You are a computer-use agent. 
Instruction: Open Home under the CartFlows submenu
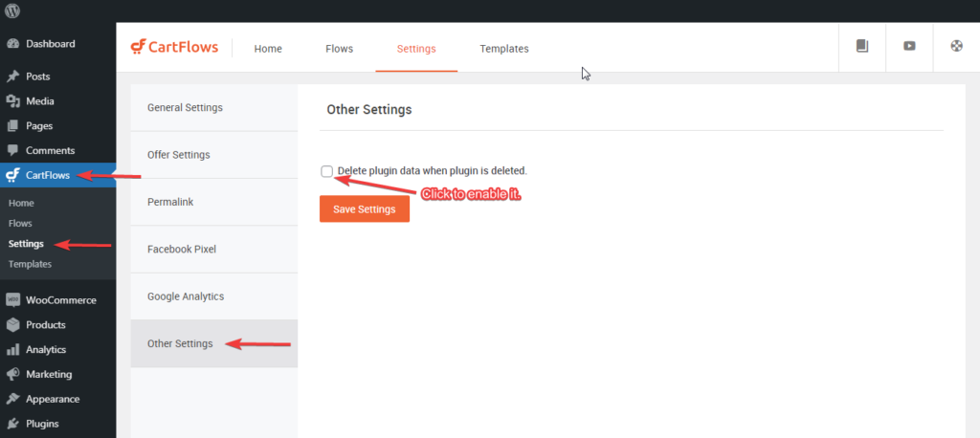tap(21, 203)
